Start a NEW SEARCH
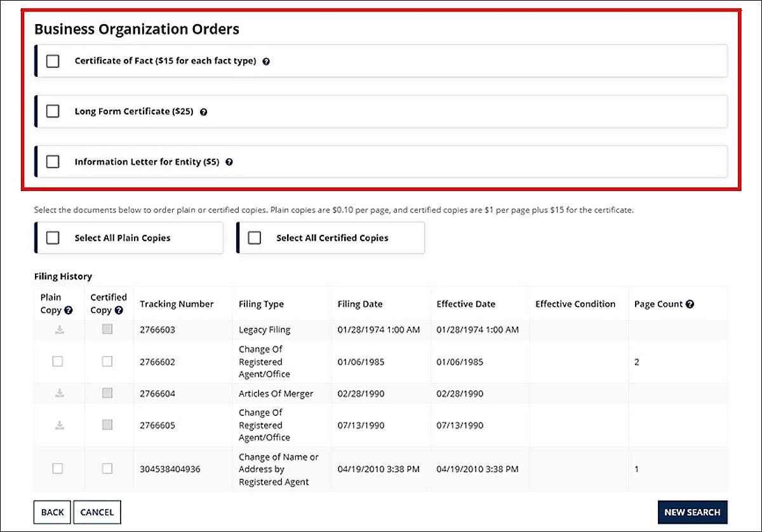Viewport: 762px width, 532px height. pyautogui.click(x=693, y=512)
